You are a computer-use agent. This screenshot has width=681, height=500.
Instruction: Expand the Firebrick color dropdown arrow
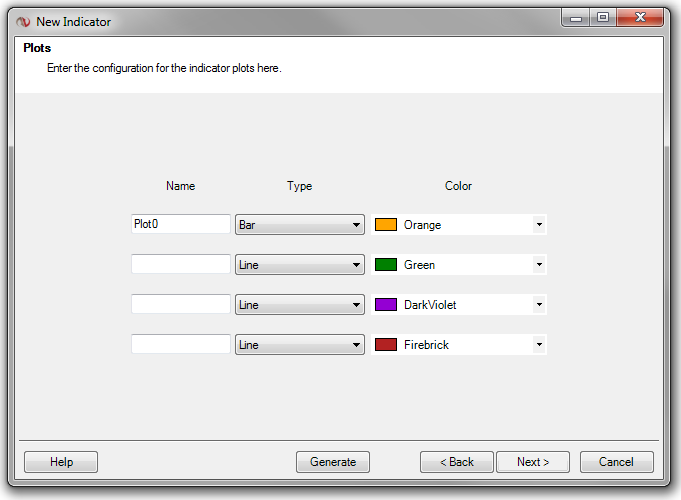click(x=539, y=344)
